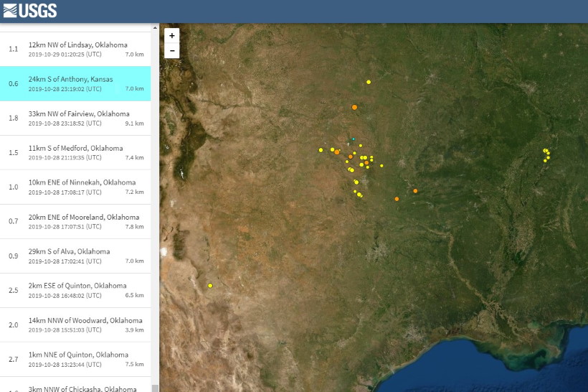Click the earthquake list scrollbar up arrow
The height and width of the screenshot is (392, 588).
[155, 27]
